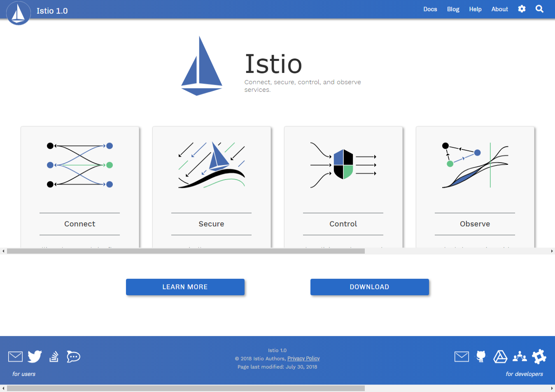Click left arrow of cards horizontal scrollbar
The height and width of the screenshot is (392, 555).
[x=3, y=251]
